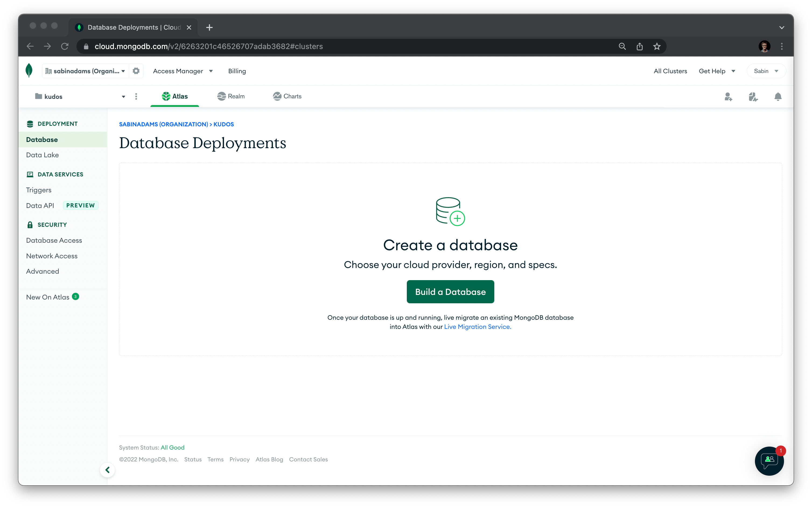Open the footer Privacy link
This screenshot has width=812, height=508.
coord(239,459)
